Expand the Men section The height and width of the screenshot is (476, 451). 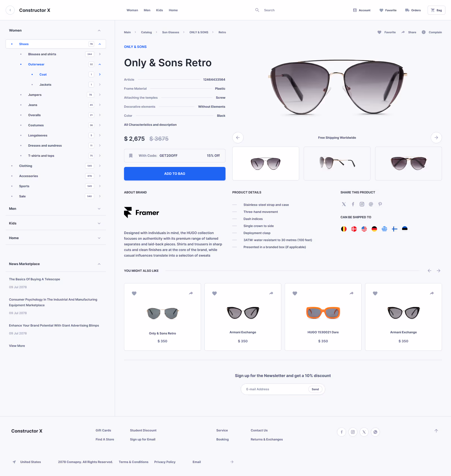[x=99, y=209]
